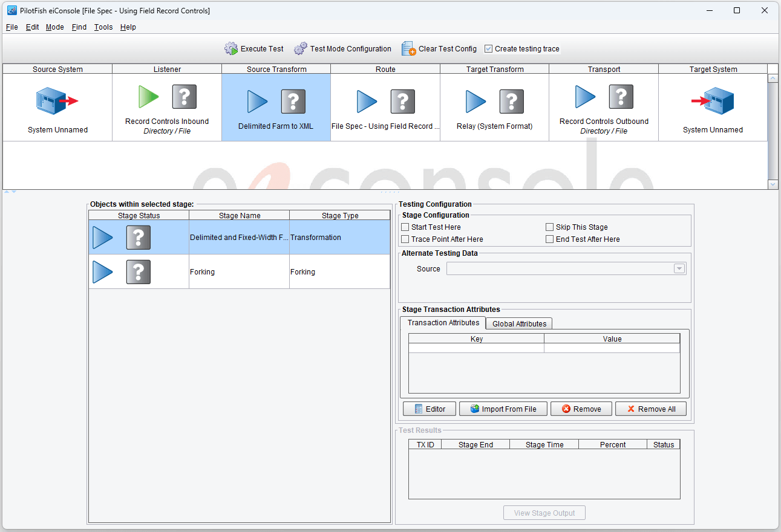Click question mark icon in the Forking row

[x=139, y=272]
